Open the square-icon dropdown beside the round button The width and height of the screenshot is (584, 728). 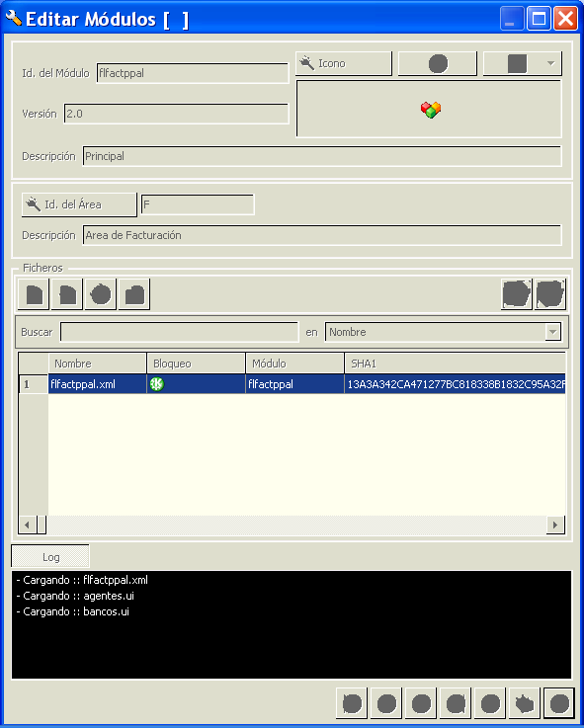pos(522,63)
